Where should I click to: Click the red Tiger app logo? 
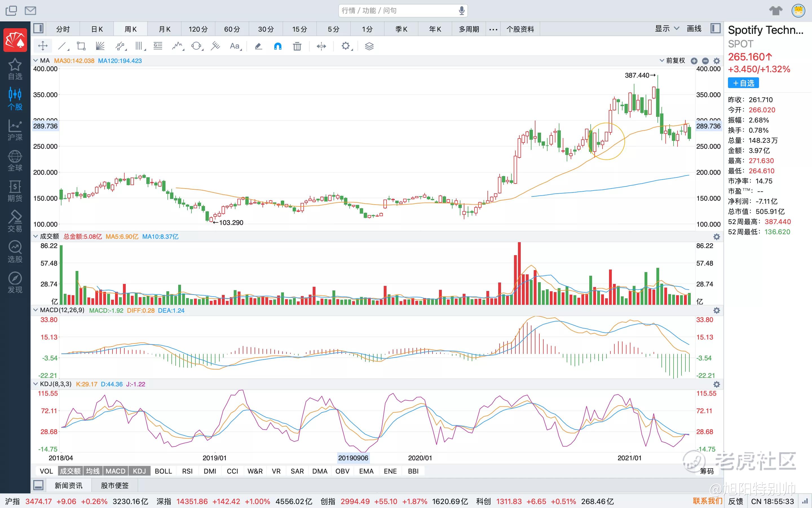(15, 40)
